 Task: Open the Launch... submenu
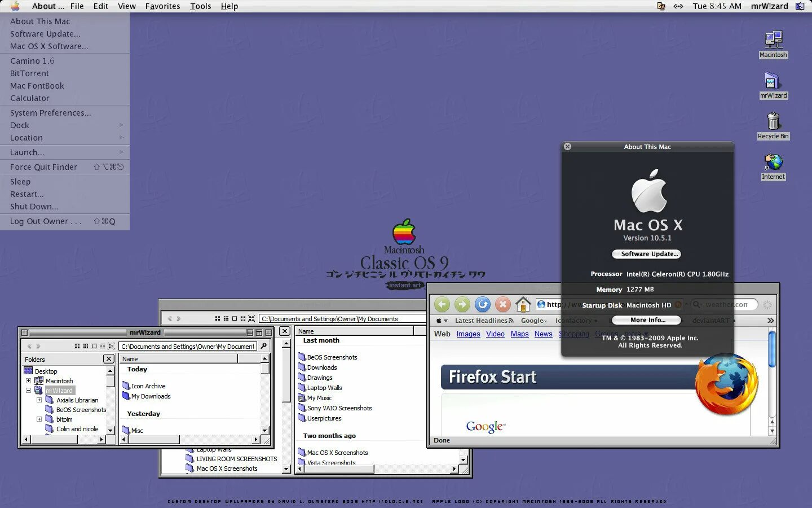pos(65,152)
